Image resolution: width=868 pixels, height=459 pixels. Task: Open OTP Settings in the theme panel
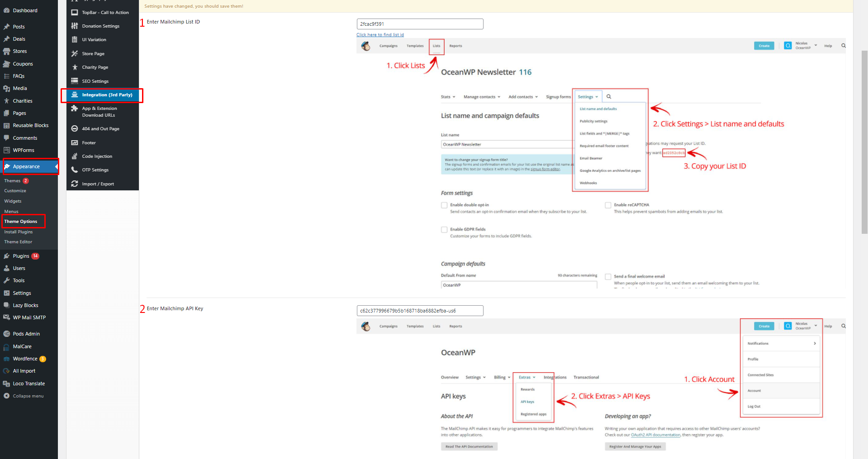[95, 170]
